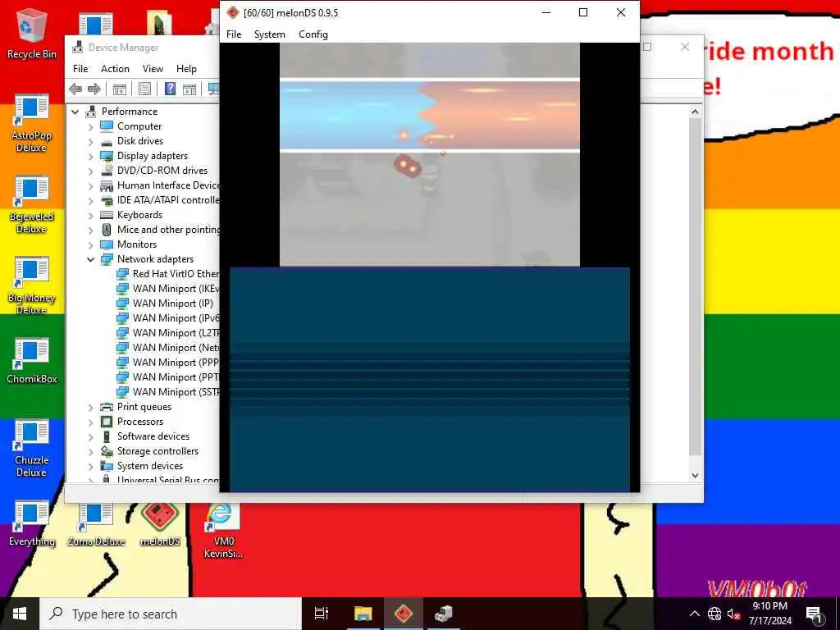Open melonDS System menu

[x=269, y=34]
